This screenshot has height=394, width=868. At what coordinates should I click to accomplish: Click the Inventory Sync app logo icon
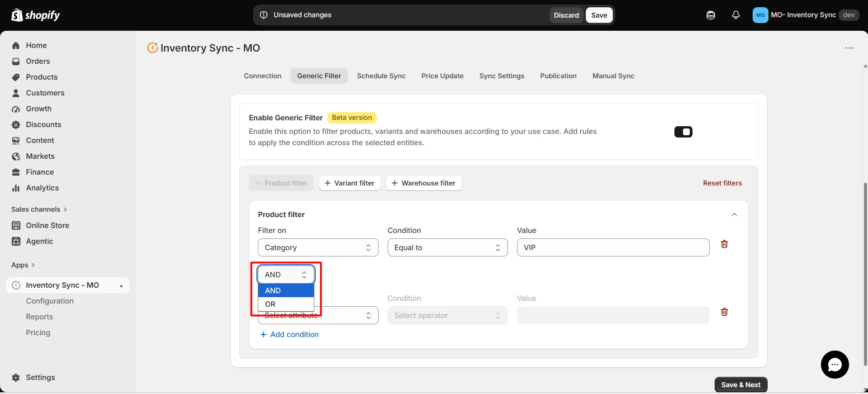pos(152,47)
